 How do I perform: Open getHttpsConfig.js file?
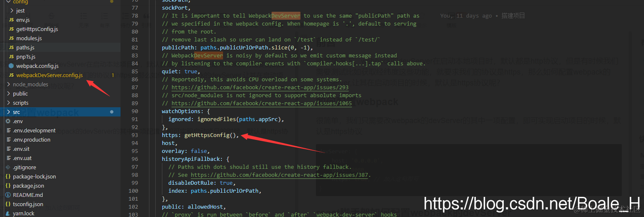click(x=37, y=29)
